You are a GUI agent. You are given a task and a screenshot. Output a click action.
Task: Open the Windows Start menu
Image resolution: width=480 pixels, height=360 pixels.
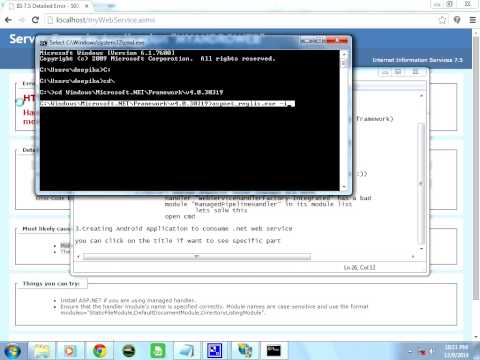(12, 351)
